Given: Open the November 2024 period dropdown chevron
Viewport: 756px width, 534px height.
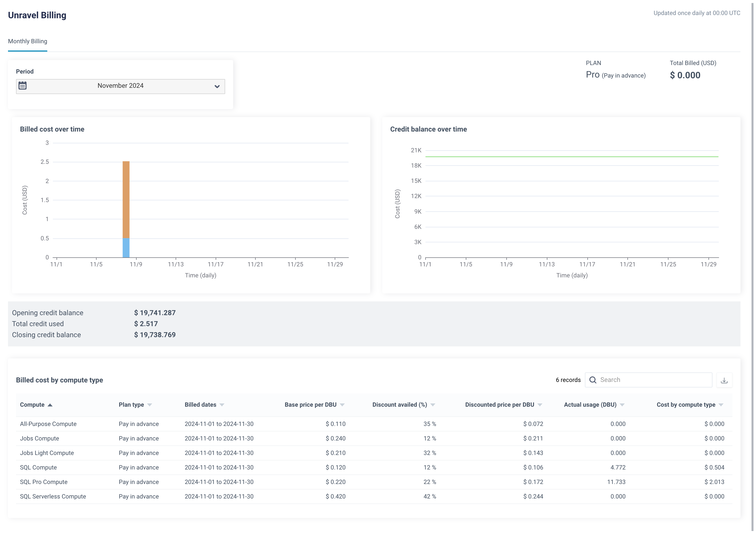Looking at the screenshot, I should (217, 87).
